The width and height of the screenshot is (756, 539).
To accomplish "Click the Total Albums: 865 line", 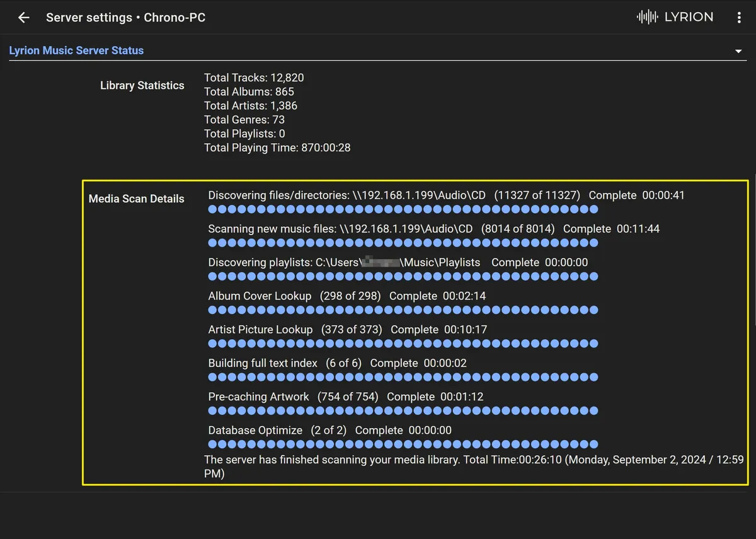I will 249,92.
